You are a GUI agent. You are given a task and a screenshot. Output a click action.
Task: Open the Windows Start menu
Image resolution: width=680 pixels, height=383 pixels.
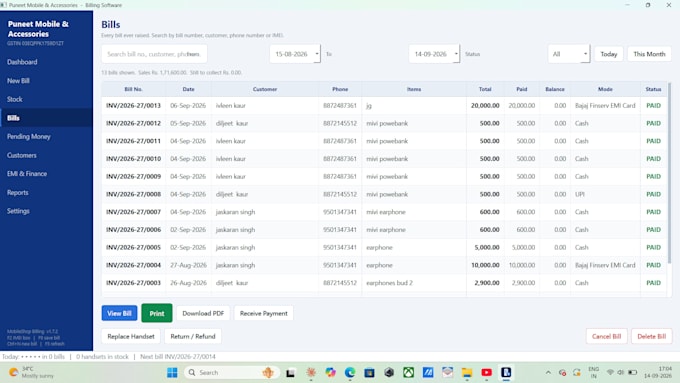172,373
